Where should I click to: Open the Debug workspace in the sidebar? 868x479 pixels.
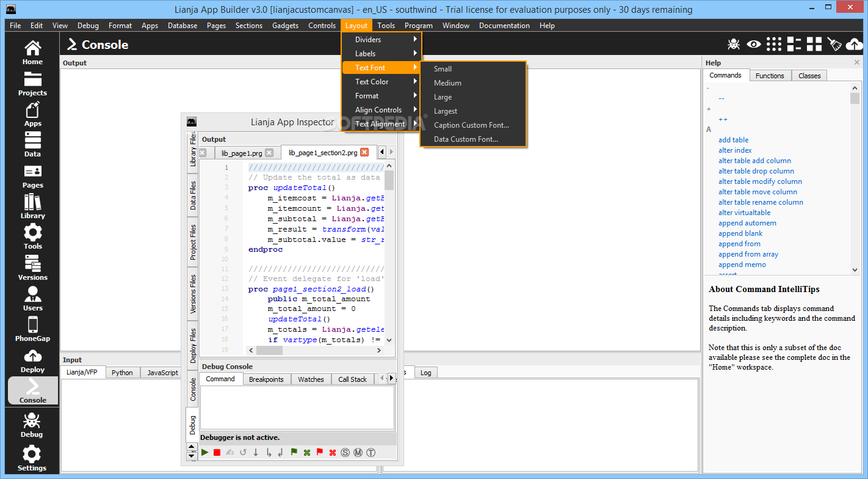(x=32, y=425)
